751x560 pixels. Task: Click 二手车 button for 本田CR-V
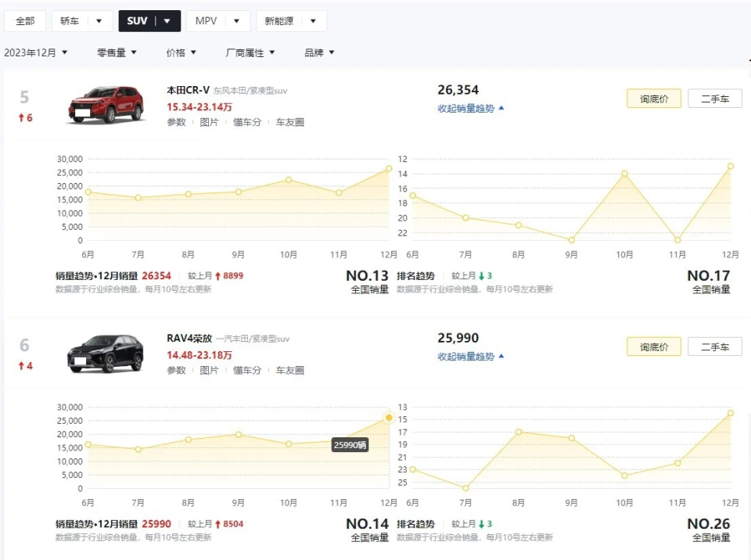(x=714, y=99)
